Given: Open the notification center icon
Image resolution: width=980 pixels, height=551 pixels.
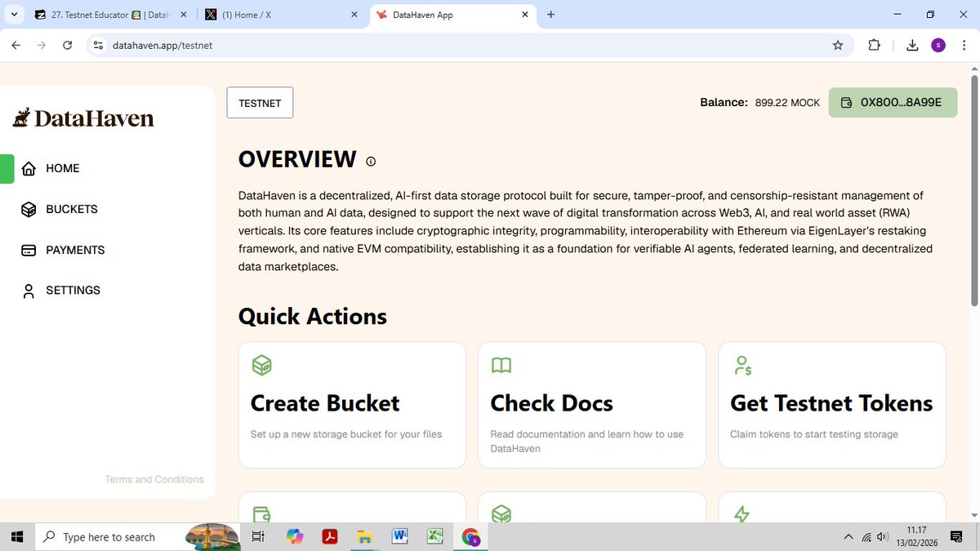Looking at the screenshot, I should click(x=956, y=537).
